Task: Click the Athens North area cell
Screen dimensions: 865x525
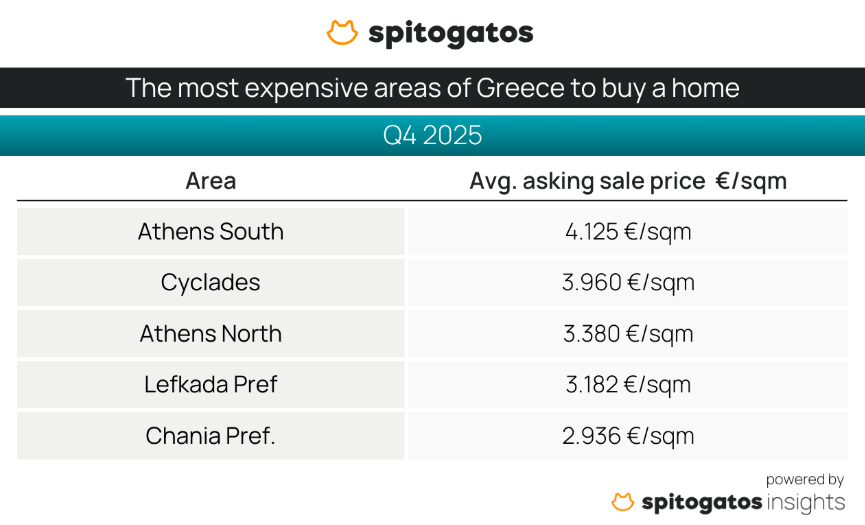Action: [x=211, y=334]
